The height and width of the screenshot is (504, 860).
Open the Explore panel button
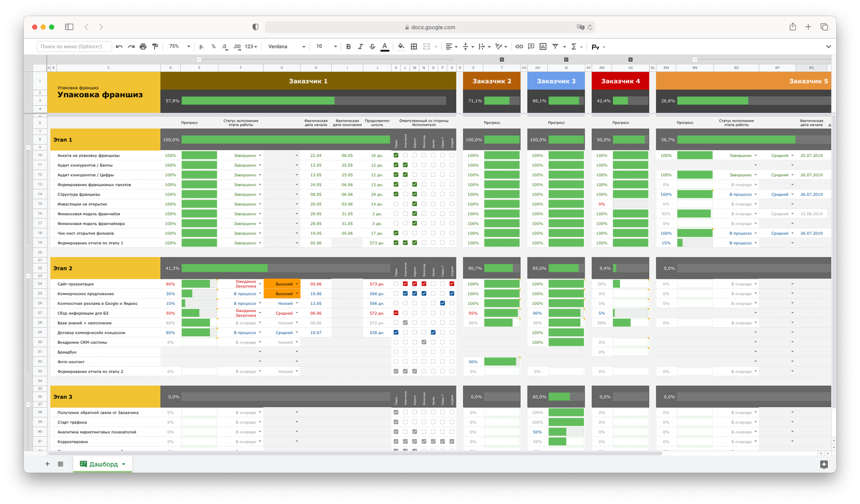(x=824, y=465)
